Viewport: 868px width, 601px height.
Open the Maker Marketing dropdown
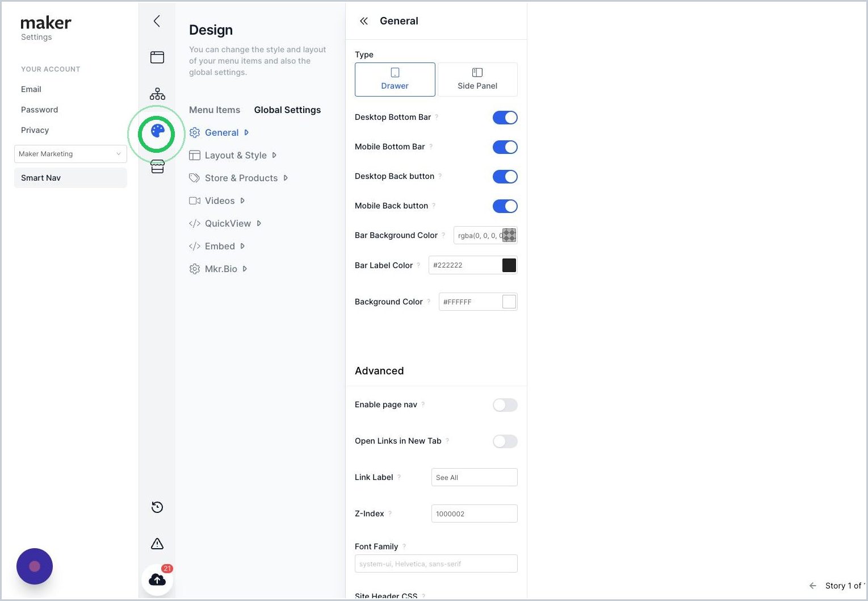70,154
